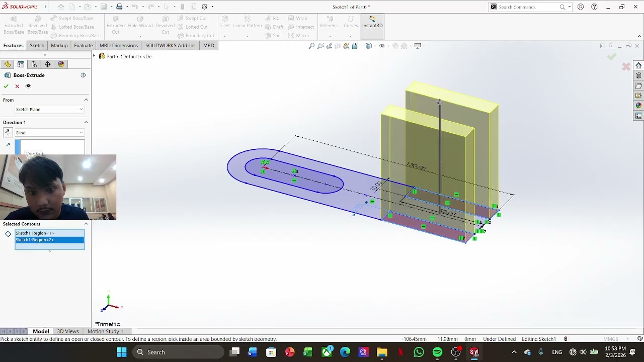The image size is (644, 362).
Task: Open the FeatureManager Design Tree tab
Action: pyautogui.click(x=7, y=64)
